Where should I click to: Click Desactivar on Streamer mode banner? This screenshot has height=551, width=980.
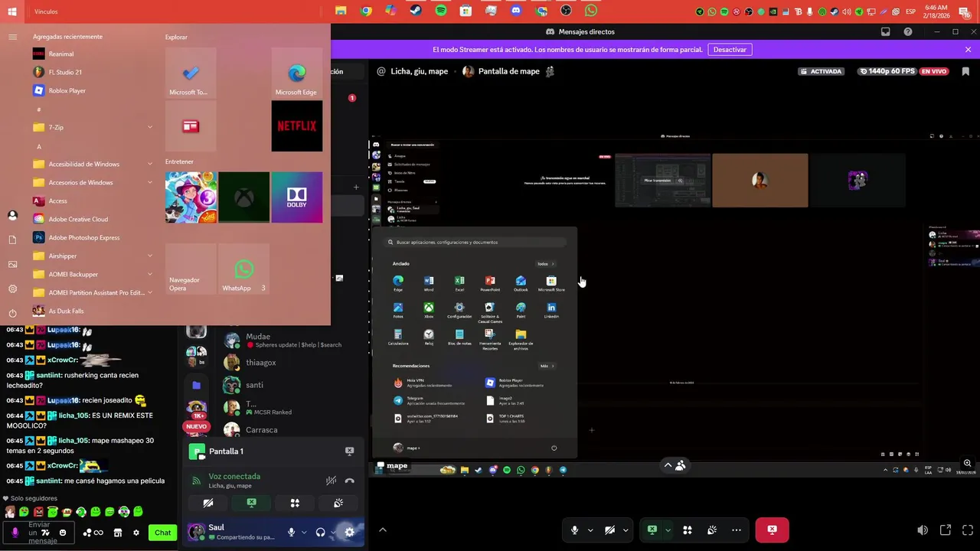(x=730, y=50)
